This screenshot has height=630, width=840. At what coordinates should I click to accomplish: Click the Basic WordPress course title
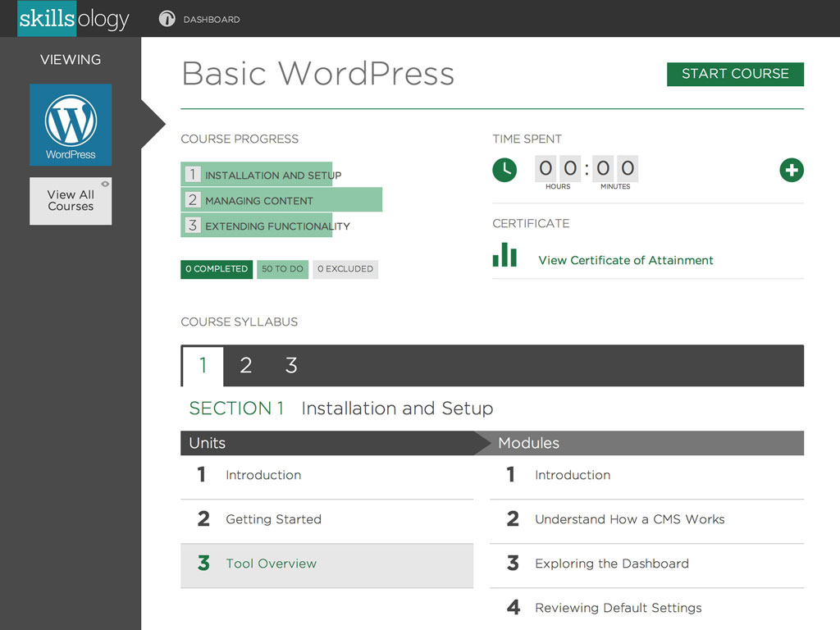coord(318,74)
